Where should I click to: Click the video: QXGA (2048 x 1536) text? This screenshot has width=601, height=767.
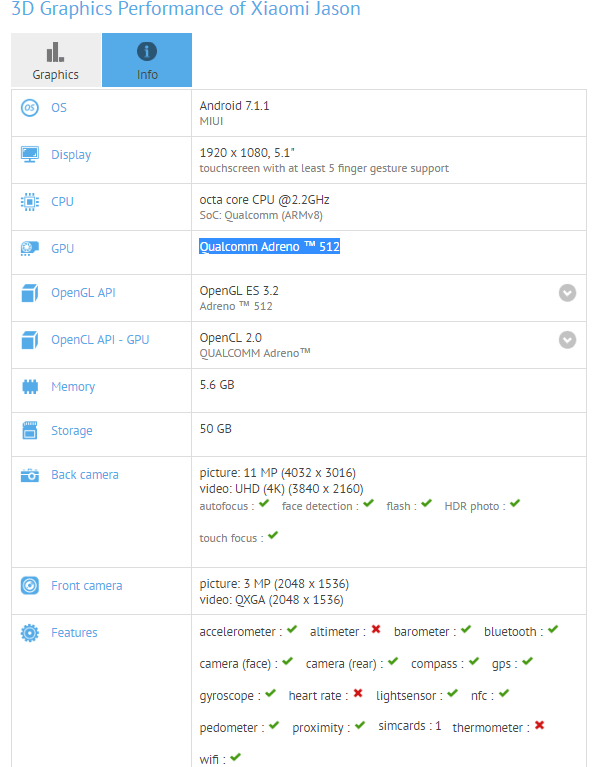(271, 600)
